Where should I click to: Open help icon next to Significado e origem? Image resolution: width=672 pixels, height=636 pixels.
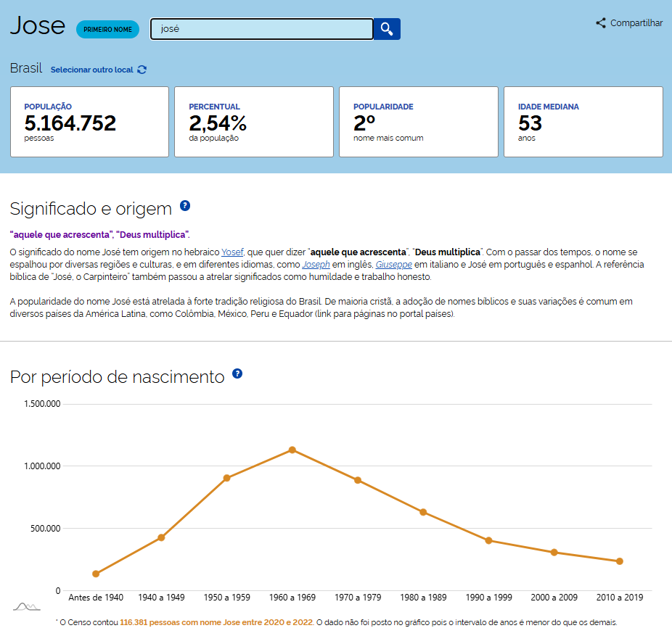point(185,206)
